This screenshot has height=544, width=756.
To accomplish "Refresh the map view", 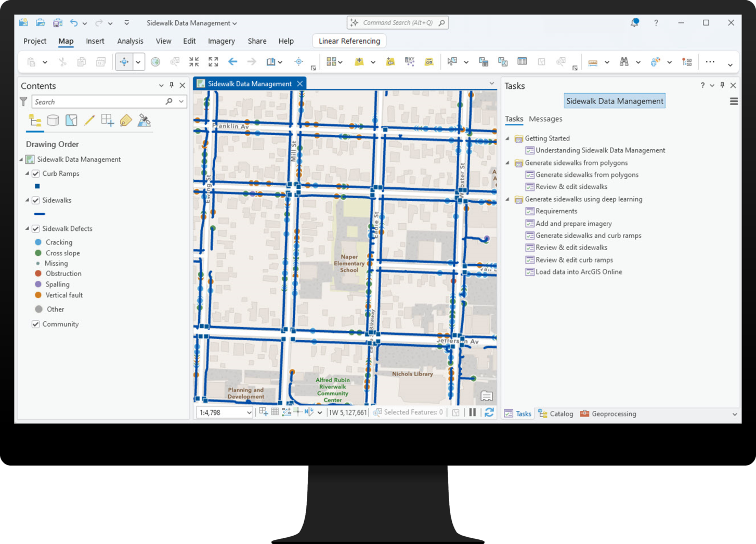I will pyautogui.click(x=489, y=412).
